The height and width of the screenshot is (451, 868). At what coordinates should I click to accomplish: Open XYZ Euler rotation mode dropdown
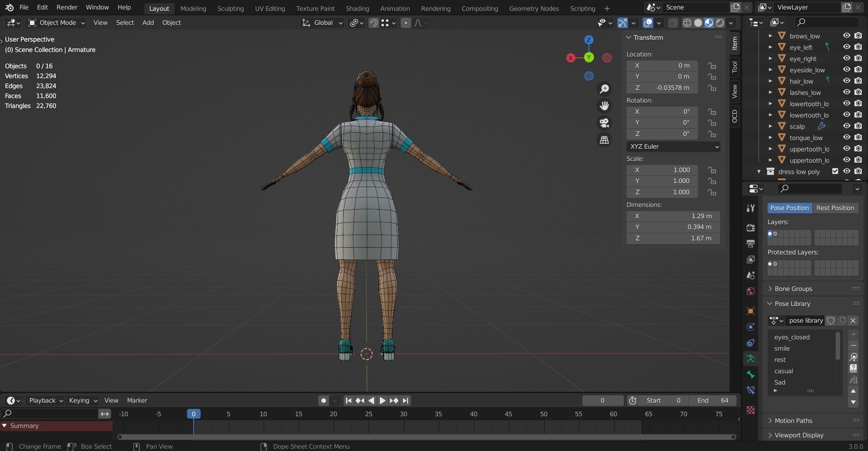pos(673,146)
